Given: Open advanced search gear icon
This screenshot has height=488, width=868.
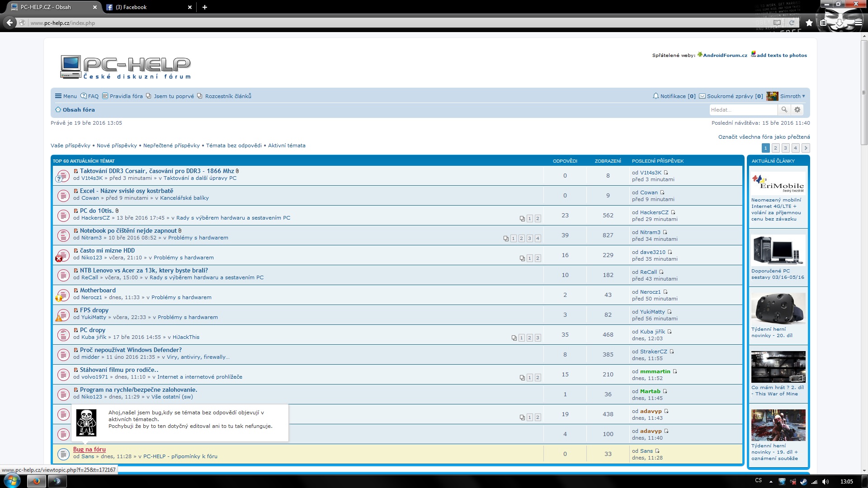Looking at the screenshot, I should tap(797, 109).
